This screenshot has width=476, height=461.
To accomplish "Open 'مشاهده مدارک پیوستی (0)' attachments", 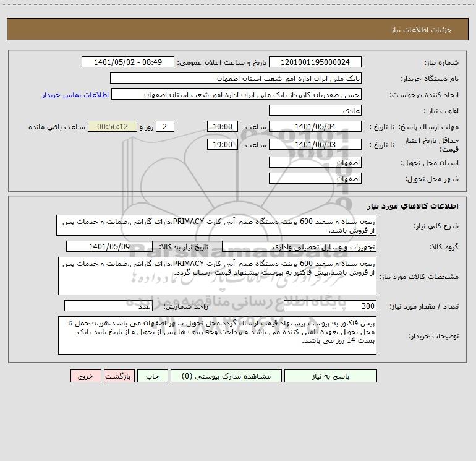I will [226, 376].
